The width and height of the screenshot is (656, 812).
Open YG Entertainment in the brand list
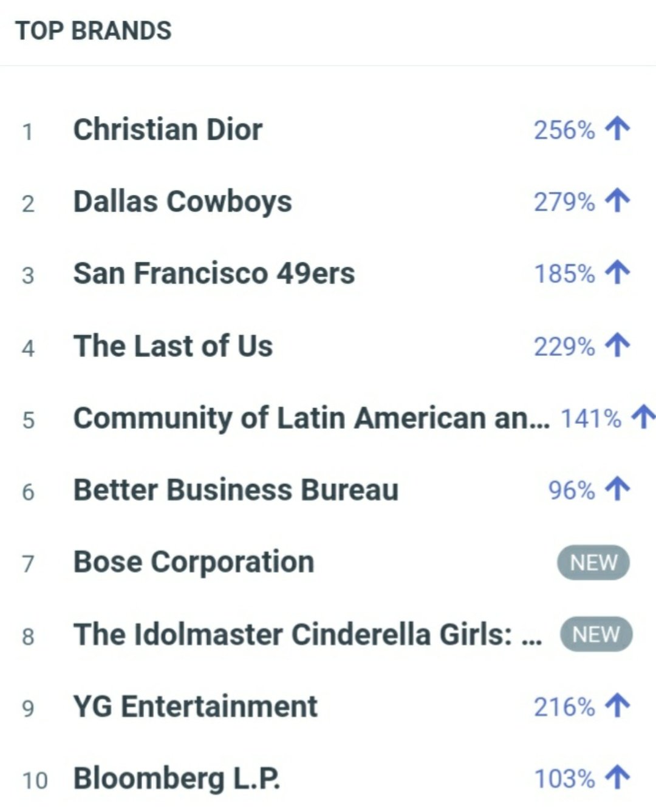(x=196, y=706)
